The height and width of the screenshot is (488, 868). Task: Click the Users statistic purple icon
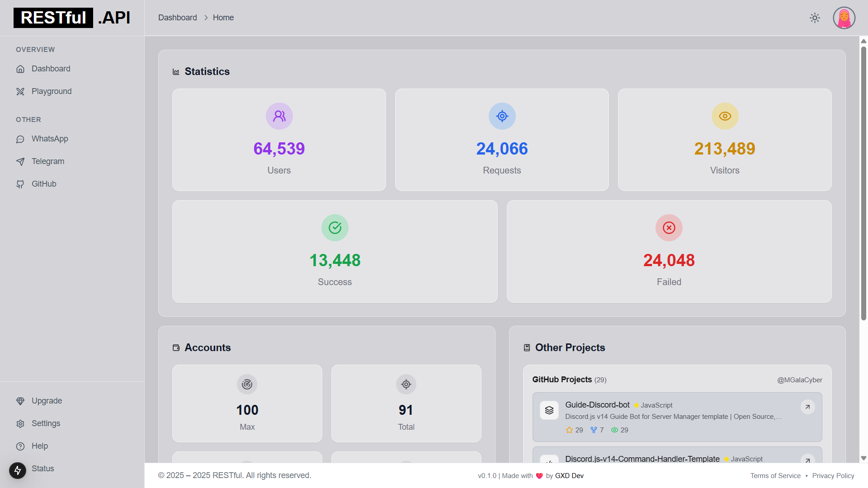click(x=279, y=116)
